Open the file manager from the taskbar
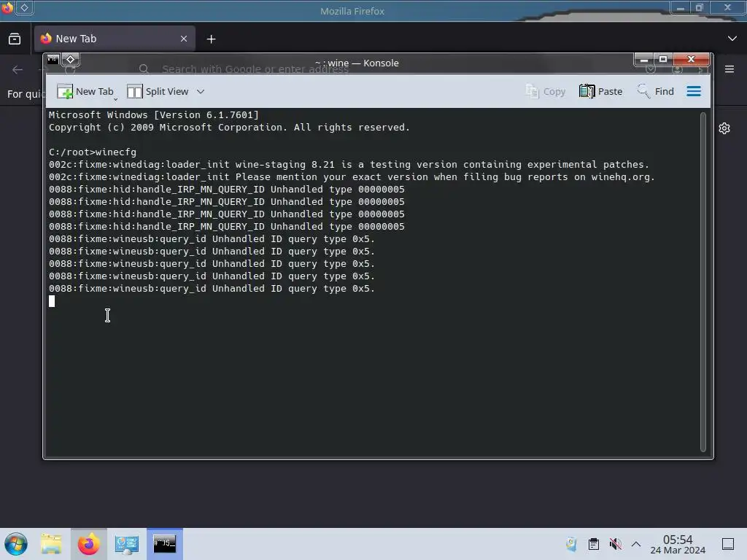The width and height of the screenshot is (747, 560). tap(51, 544)
